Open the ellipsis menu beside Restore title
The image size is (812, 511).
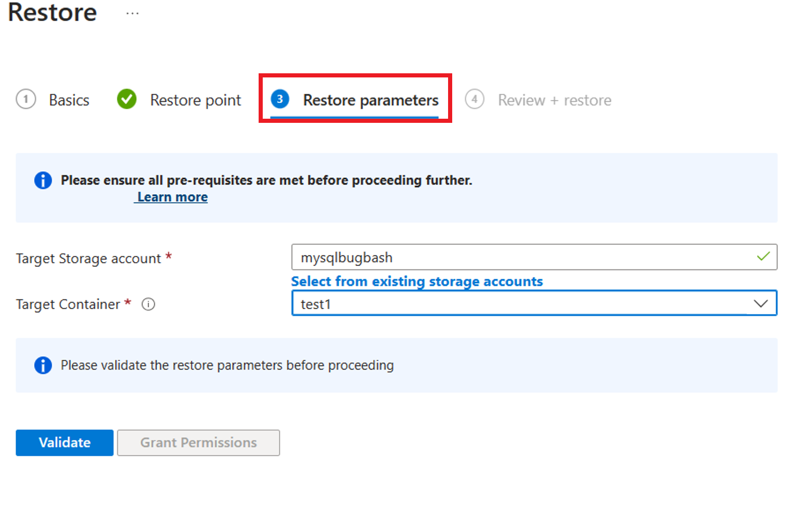pyautogui.click(x=133, y=14)
